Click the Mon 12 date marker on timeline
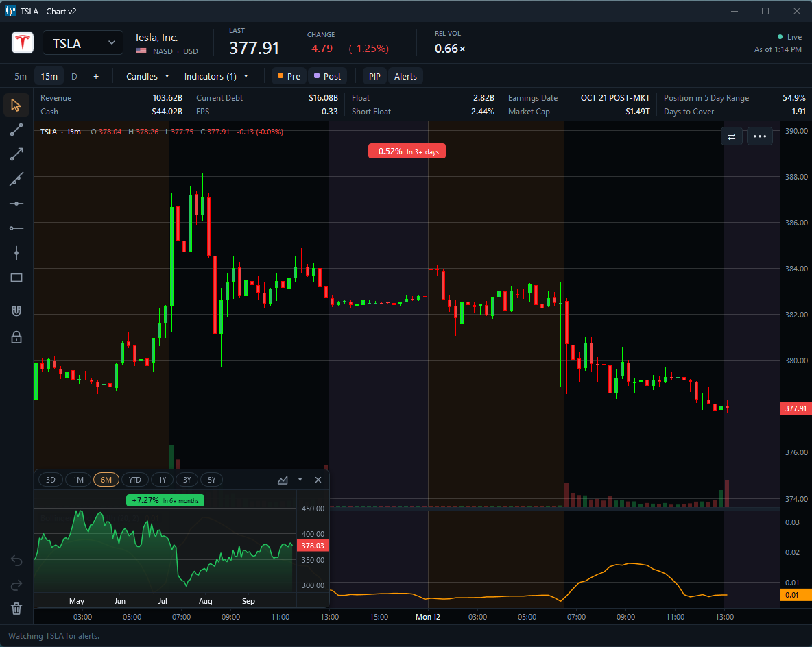 click(428, 616)
